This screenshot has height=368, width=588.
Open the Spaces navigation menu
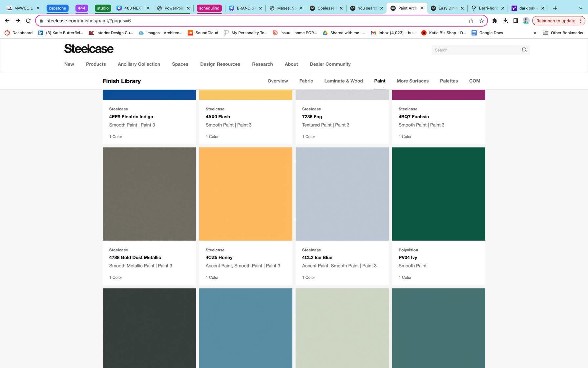pyautogui.click(x=180, y=64)
